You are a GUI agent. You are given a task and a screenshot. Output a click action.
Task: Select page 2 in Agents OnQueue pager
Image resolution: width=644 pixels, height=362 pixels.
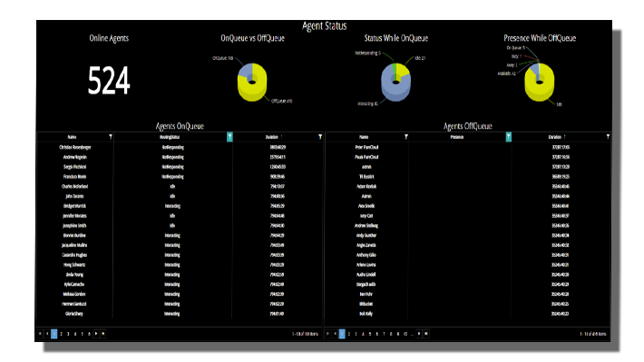(61, 334)
